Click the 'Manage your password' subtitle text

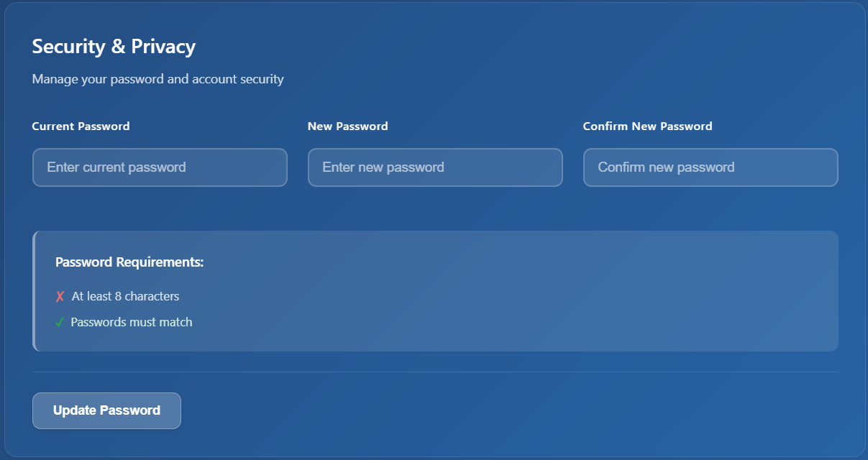[157, 79]
